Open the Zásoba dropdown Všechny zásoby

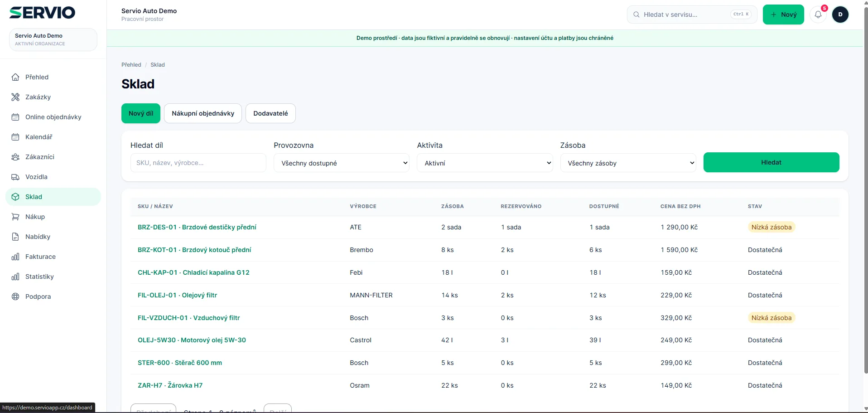(x=628, y=163)
